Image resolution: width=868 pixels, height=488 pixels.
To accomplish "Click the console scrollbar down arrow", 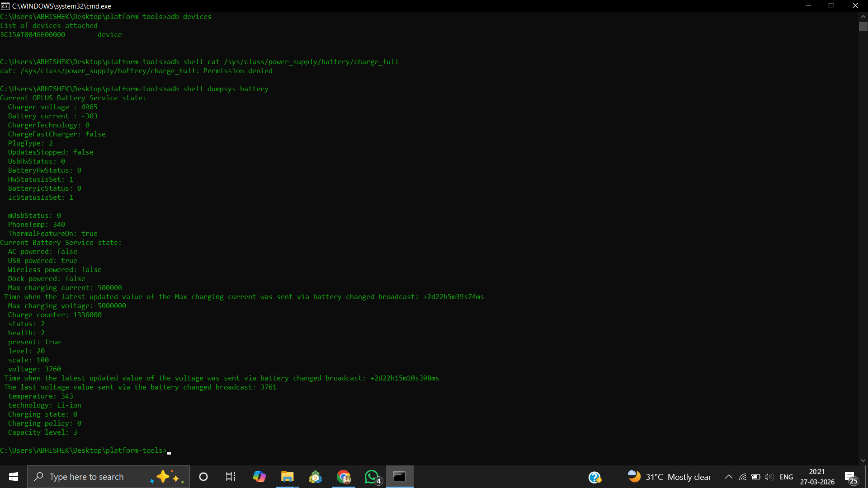I will [863, 461].
